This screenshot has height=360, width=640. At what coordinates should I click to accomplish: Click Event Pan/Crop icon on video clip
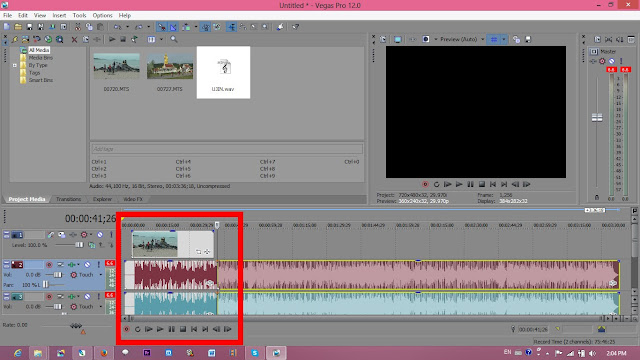pos(199,252)
